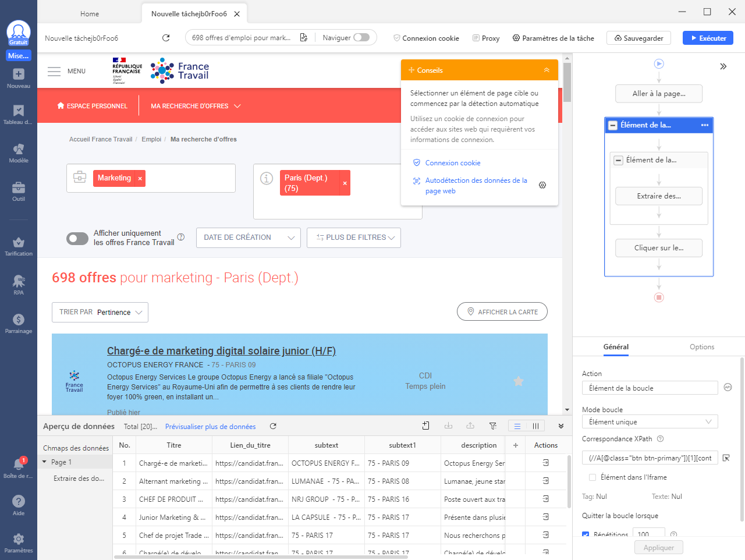Favorite the Octopus Energy job star
745x560 pixels.
tap(519, 381)
